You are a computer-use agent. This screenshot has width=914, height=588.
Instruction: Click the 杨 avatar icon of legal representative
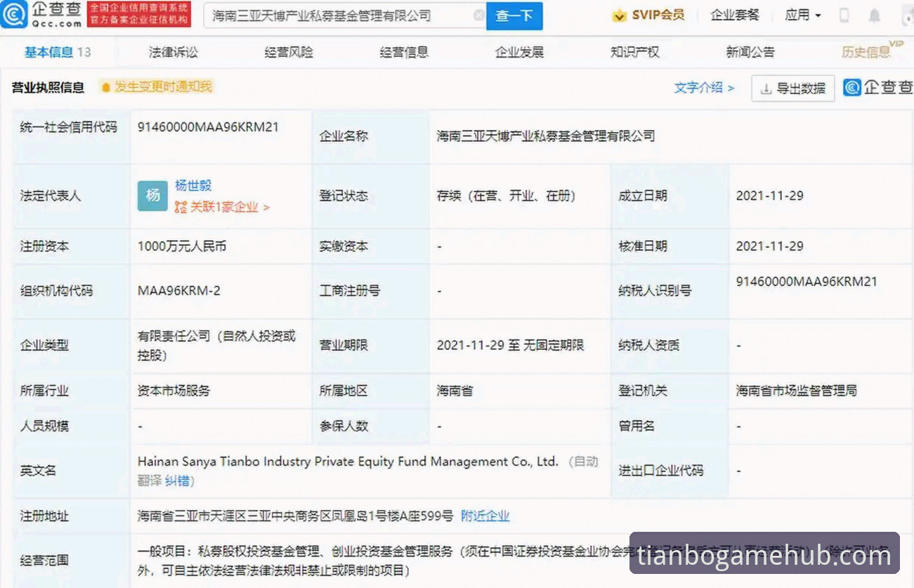tap(152, 196)
